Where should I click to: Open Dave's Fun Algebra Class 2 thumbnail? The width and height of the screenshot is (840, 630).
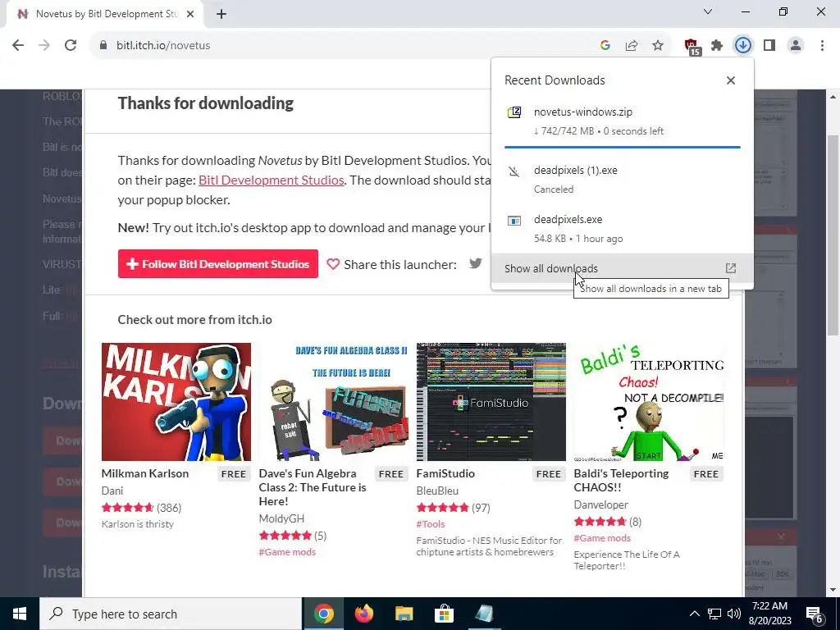click(334, 402)
